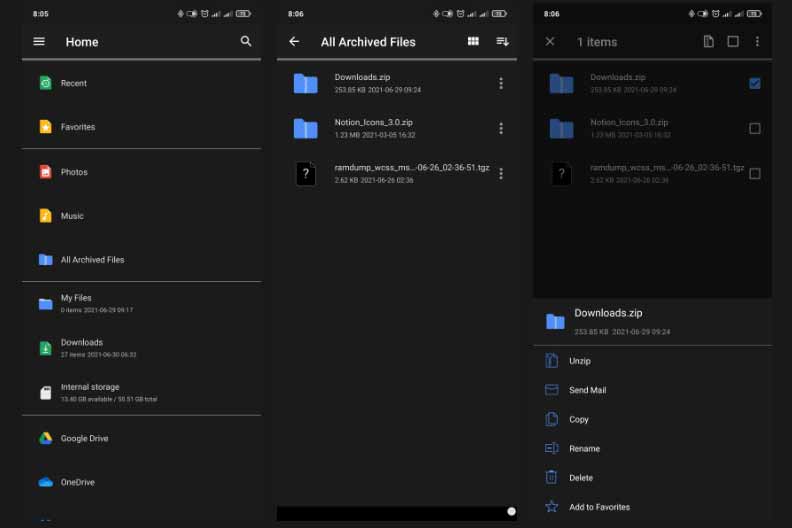Choose Delete from the bottom sheet
This screenshot has height=528, width=792.
pyautogui.click(x=581, y=477)
